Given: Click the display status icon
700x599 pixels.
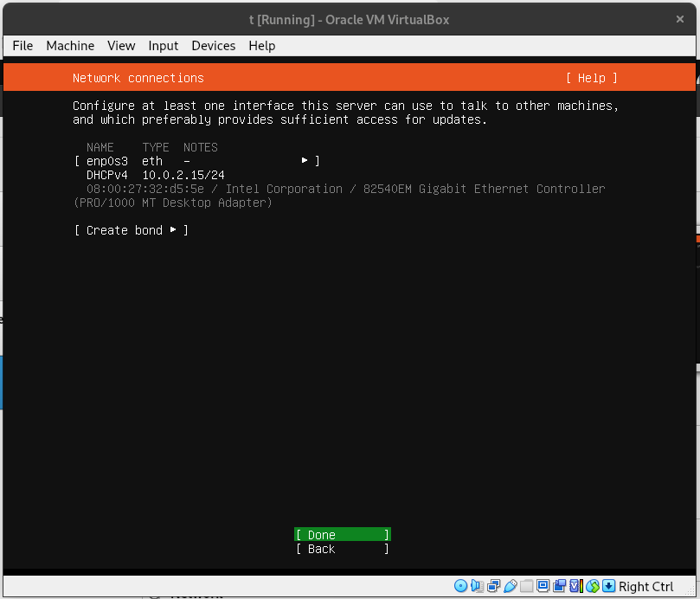Looking at the screenshot, I should [543, 586].
